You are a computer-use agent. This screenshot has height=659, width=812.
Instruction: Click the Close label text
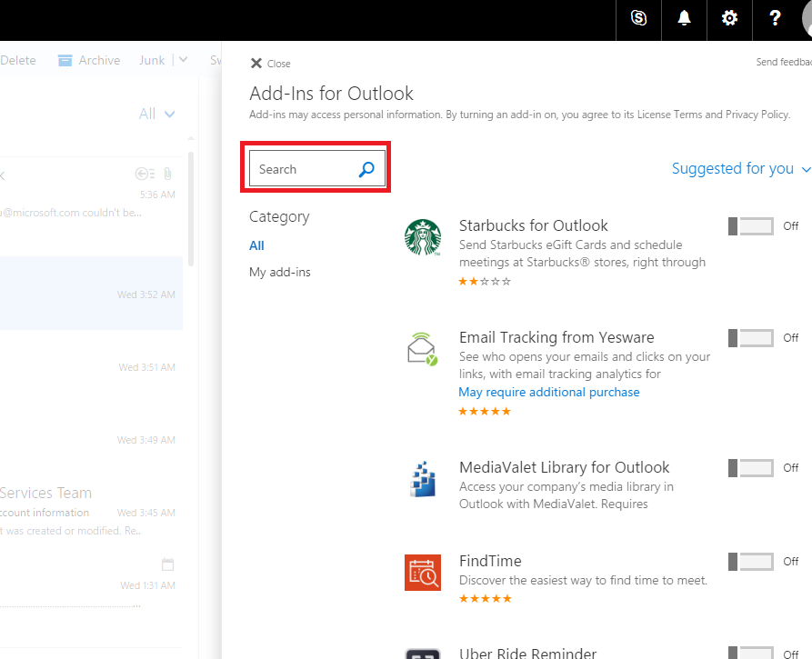(278, 64)
